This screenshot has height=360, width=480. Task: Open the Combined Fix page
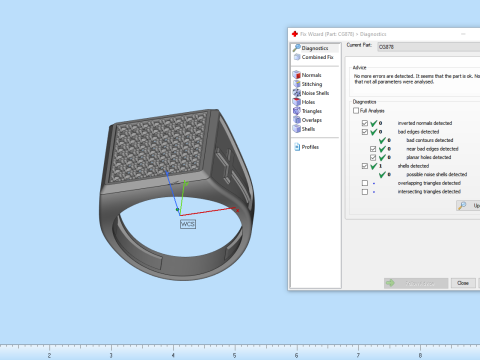(313, 57)
